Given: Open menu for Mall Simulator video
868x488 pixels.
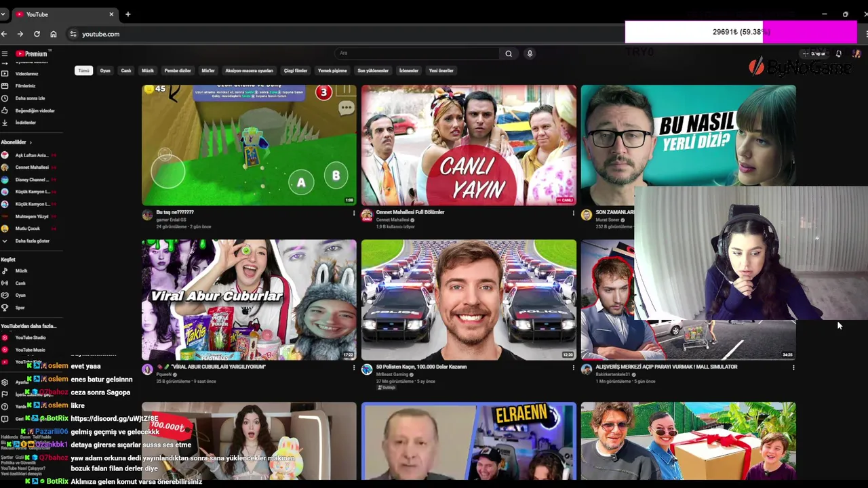Looking at the screenshot, I should tap(793, 367).
